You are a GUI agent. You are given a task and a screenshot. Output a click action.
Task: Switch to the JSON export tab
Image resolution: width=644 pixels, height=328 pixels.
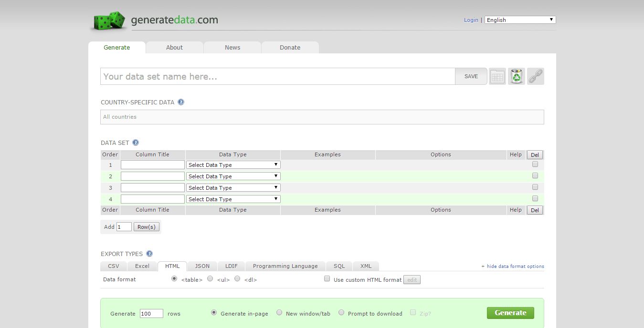pyautogui.click(x=202, y=266)
